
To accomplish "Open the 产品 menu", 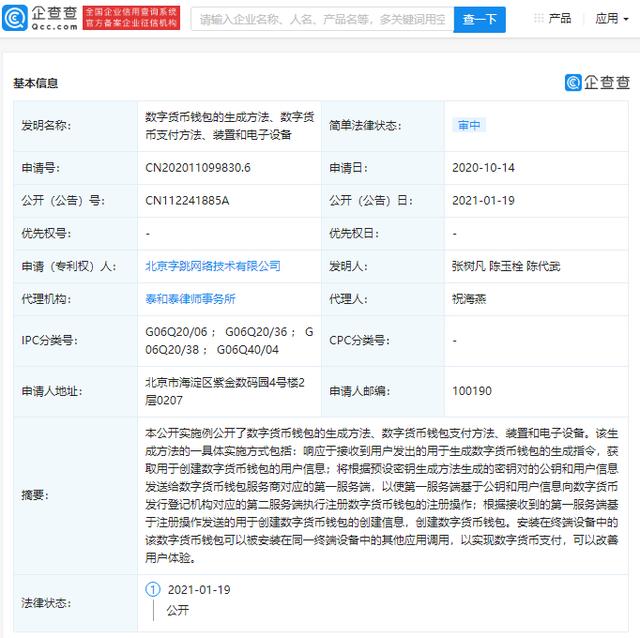I will click(x=560, y=18).
